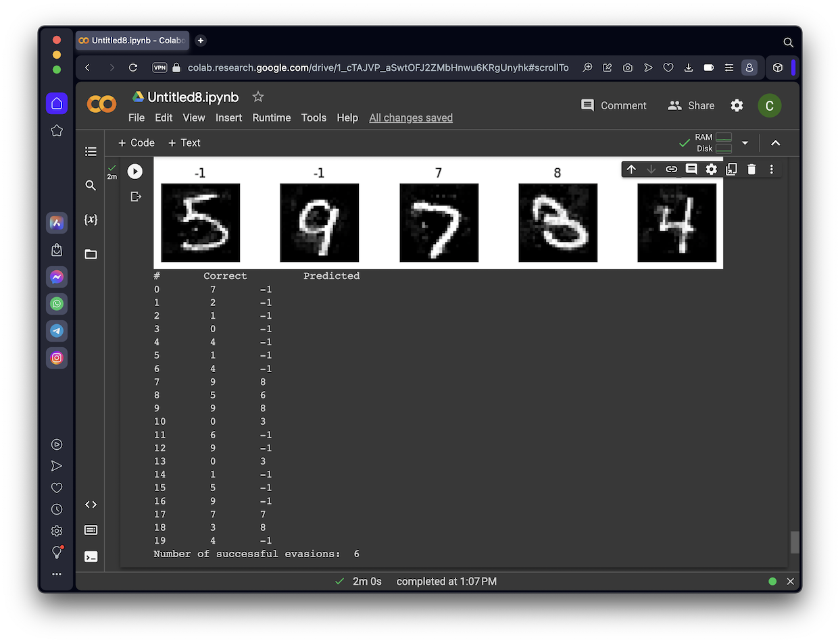The image size is (840, 643).
Task: Open the Edit menu
Action: tap(164, 118)
